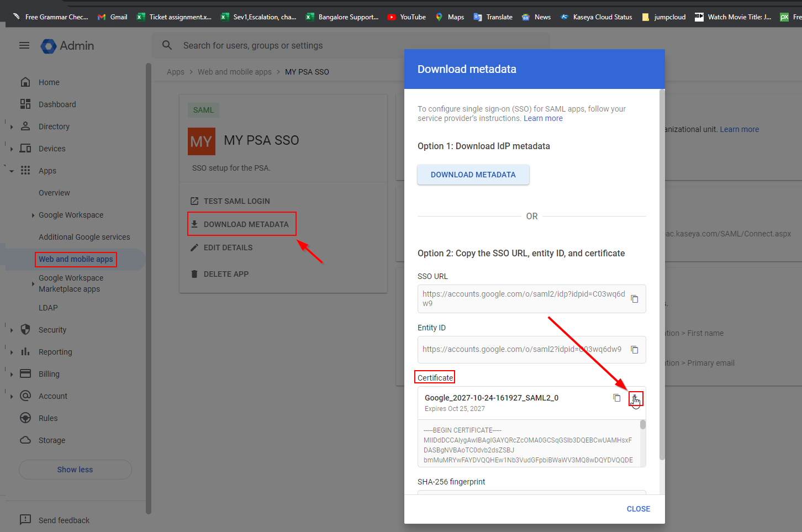
Task: Open Google Workspace Marketplace apps
Action: point(71,283)
